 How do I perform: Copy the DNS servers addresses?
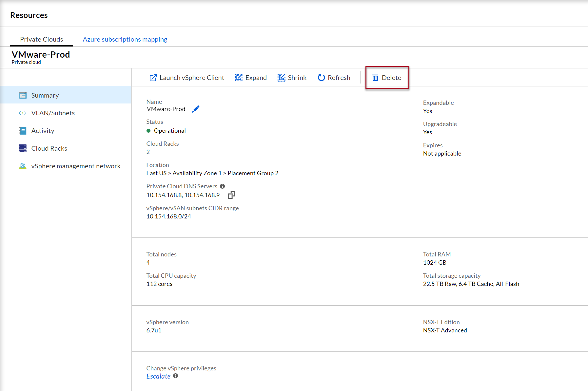click(x=232, y=195)
